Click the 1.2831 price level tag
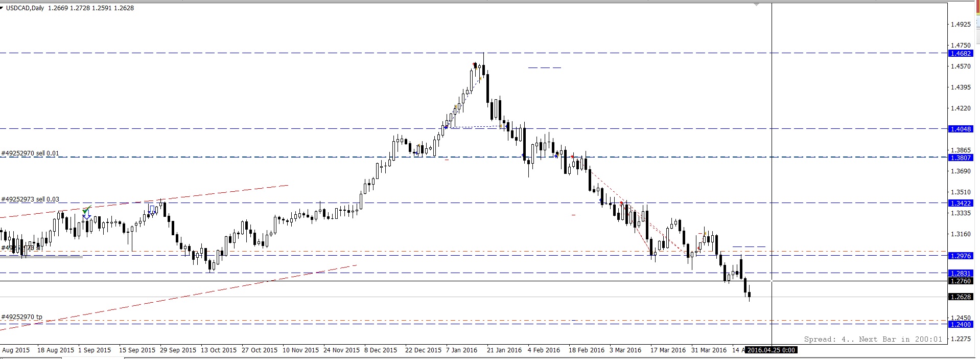This screenshot has height=359, width=980. (x=960, y=274)
